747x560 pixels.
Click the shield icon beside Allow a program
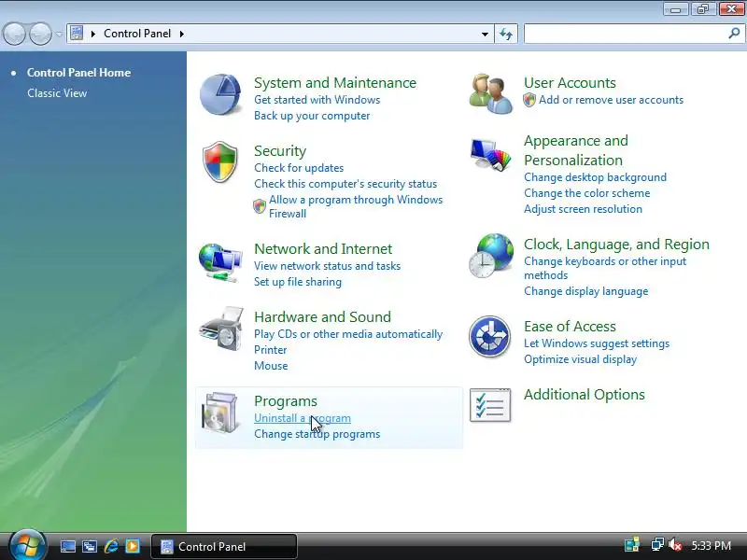click(x=260, y=206)
